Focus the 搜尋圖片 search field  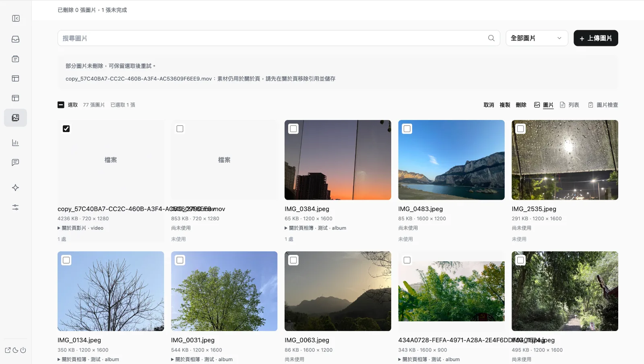(x=279, y=38)
